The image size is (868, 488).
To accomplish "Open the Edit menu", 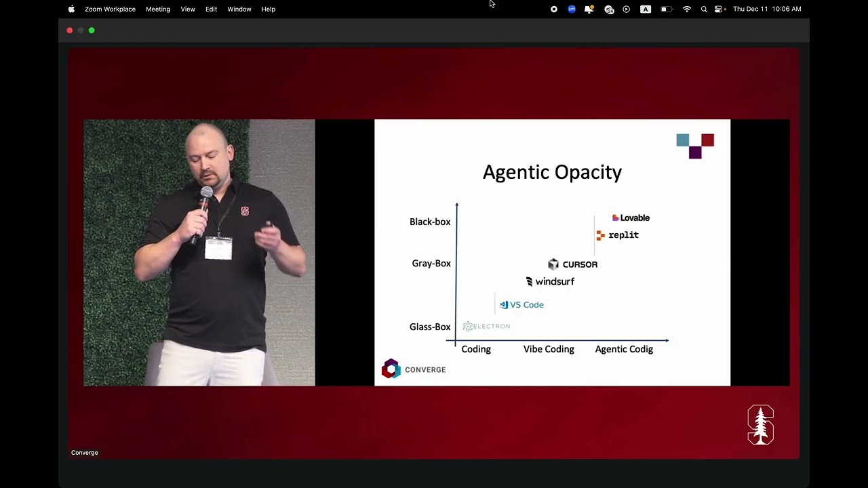I will [211, 9].
